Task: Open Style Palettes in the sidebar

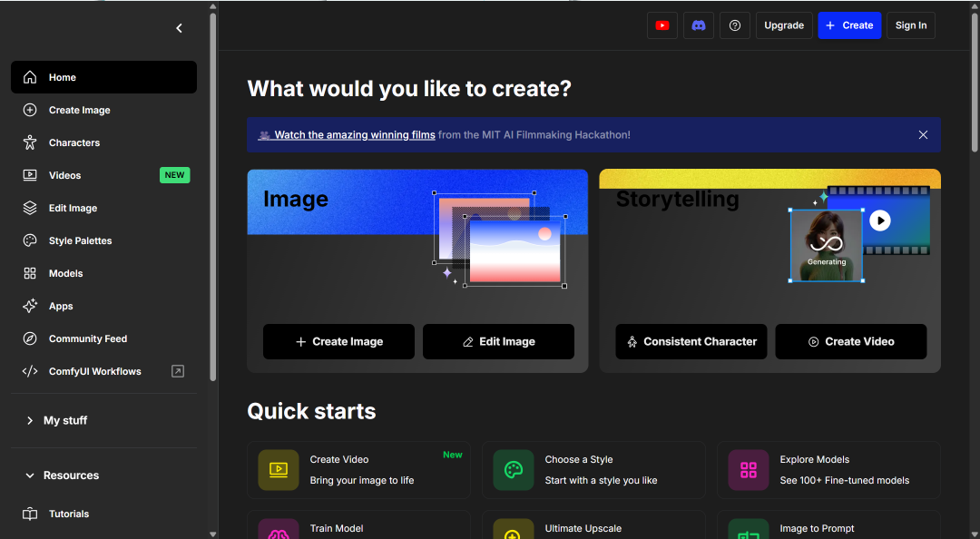Action: (103, 240)
